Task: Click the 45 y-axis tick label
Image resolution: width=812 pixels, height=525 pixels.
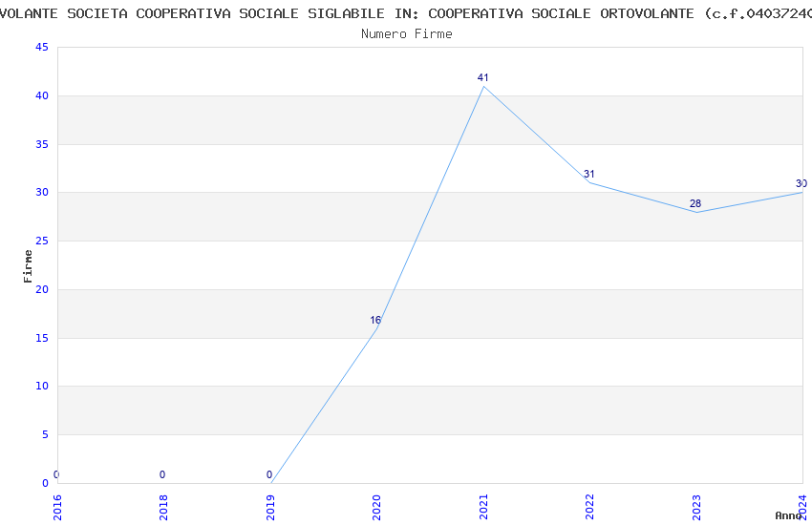Action: point(41,48)
